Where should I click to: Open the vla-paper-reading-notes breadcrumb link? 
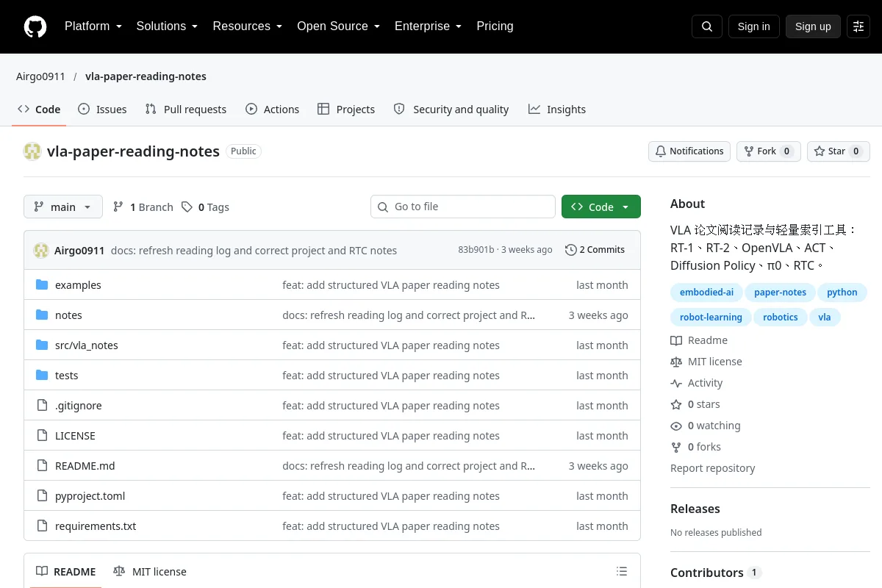[146, 76]
